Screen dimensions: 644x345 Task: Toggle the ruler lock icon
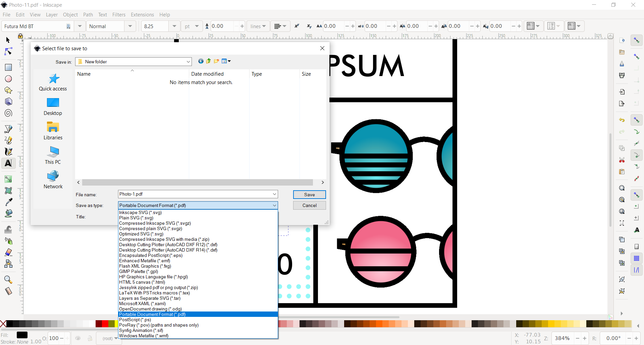20,36
